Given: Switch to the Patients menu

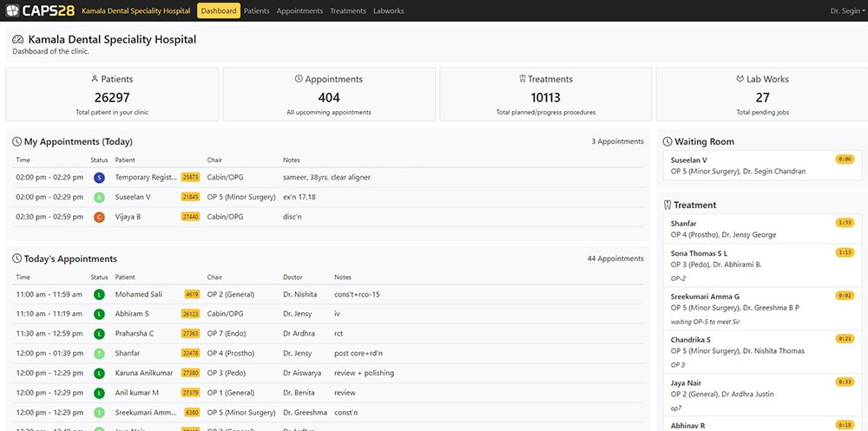Looking at the screenshot, I should [256, 11].
